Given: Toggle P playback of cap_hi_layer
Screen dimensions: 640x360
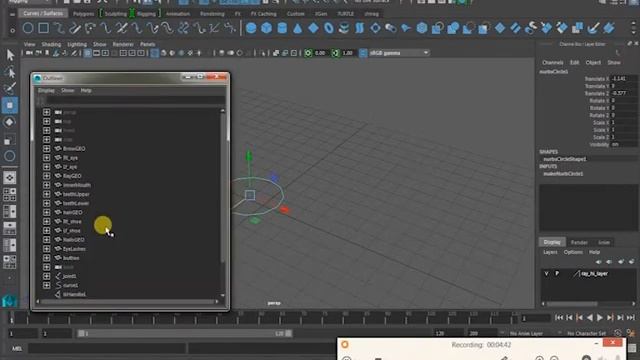Looking at the screenshot, I should point(557,273).
